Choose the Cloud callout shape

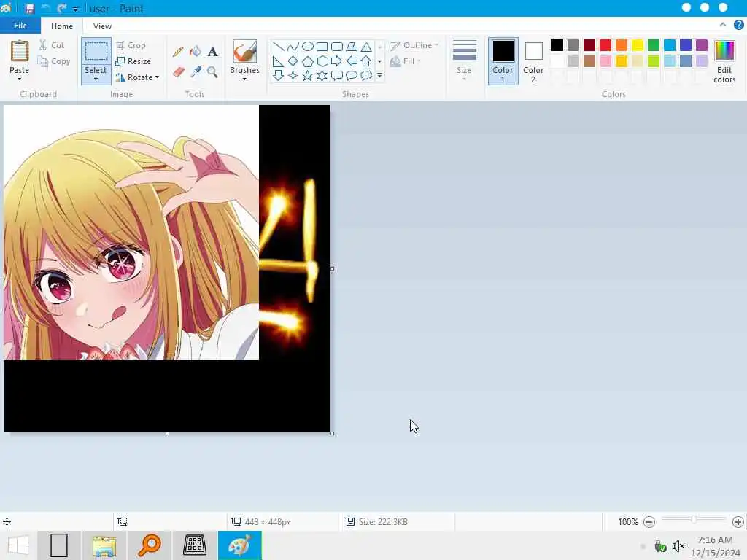coord(366,76)
